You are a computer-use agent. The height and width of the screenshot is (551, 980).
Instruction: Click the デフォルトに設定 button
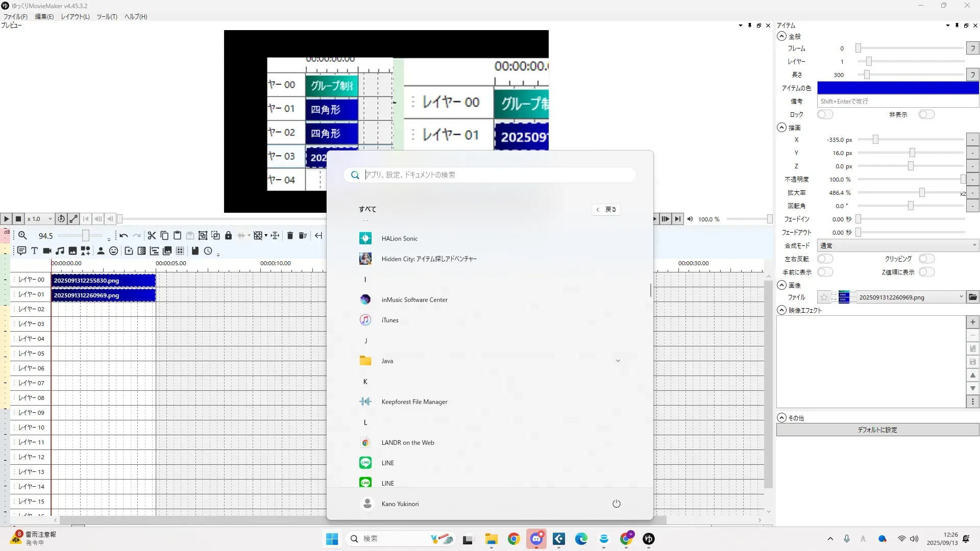[x=877, y=430]
